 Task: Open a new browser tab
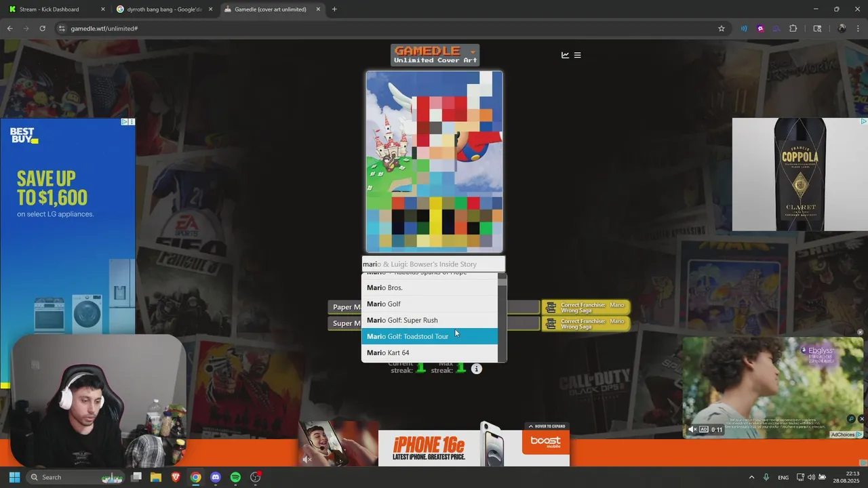334,9
